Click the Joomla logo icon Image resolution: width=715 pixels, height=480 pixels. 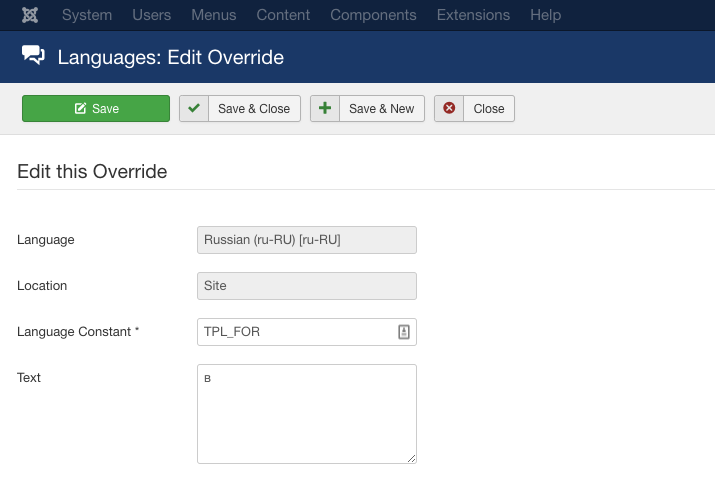[x=32, y=15]
